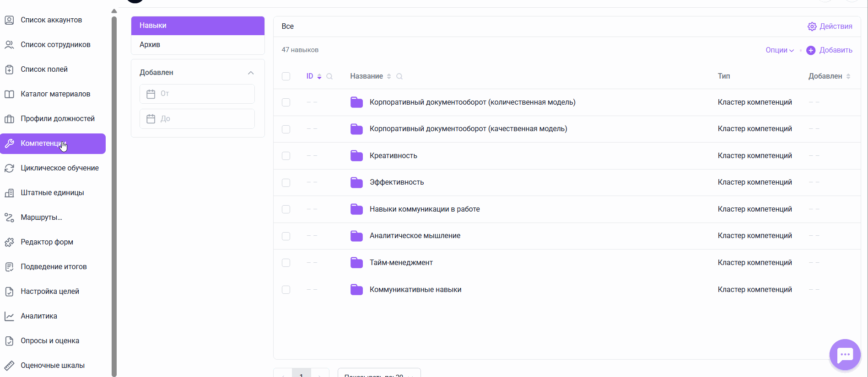
Task: Open the Коммуникативные навыки cluster link
Action: point(415,290)
